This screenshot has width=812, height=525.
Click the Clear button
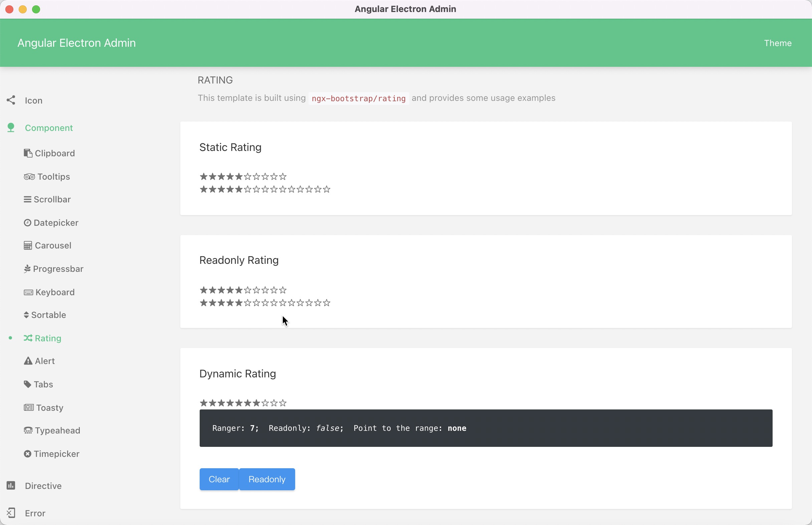click(219, 479)
